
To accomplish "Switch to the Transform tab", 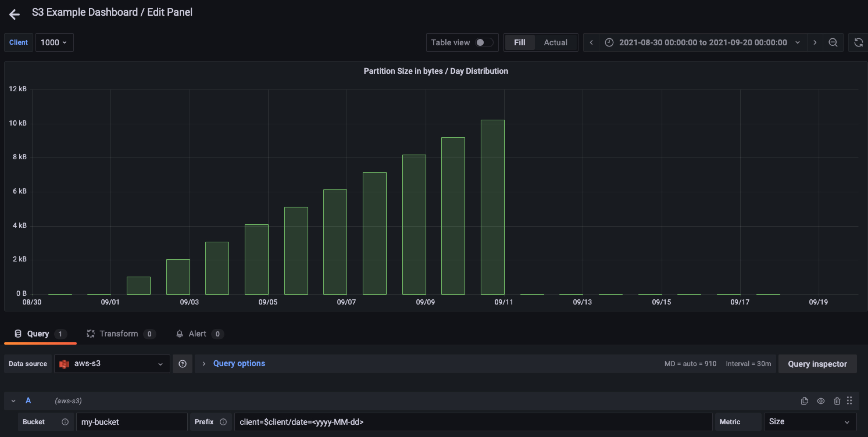I will coord(119,334).
